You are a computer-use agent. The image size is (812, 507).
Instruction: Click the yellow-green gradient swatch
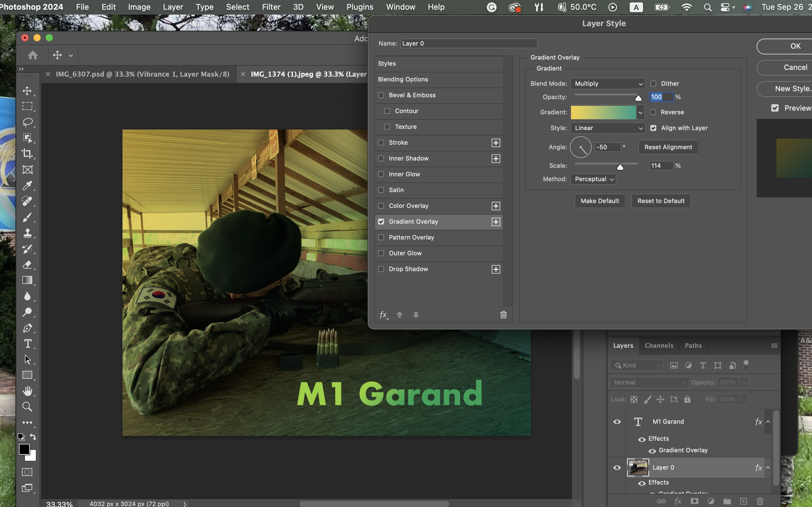coord(603,112)
